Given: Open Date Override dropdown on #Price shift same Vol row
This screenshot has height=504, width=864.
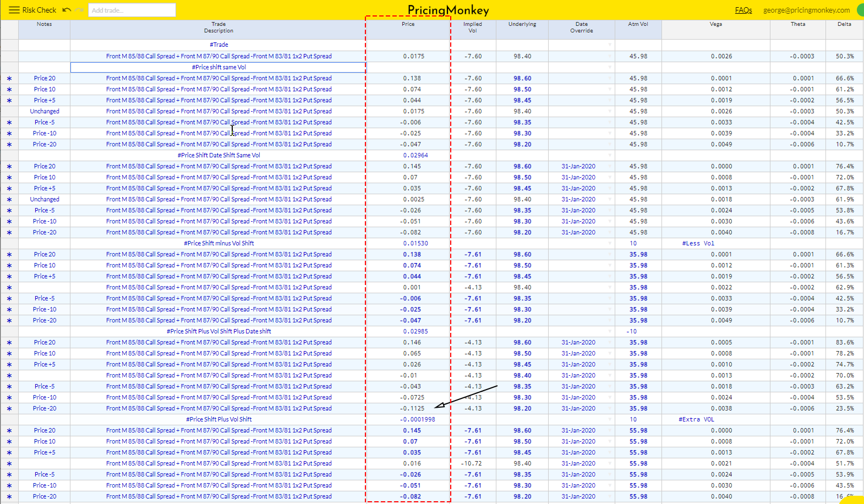Looking at the screenshot, I should click(x=610, y=67).
